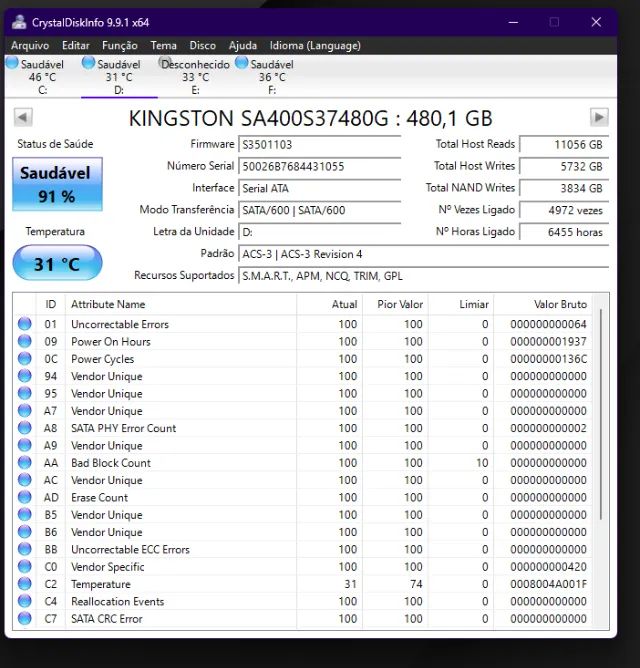Click status orb for Temperature attribute row
Viewport: 640px width, 668px height.
pyautogui.click(x=25, y=584)
